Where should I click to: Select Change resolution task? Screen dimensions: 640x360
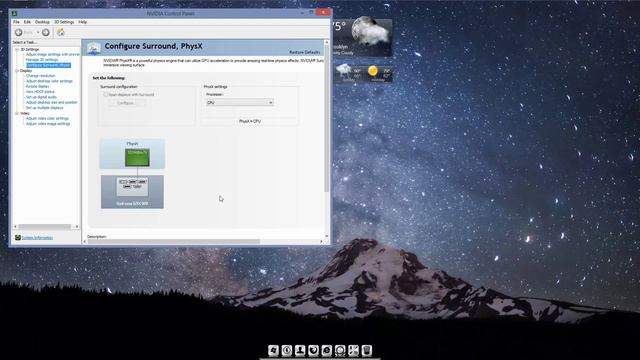coord(40,76)
